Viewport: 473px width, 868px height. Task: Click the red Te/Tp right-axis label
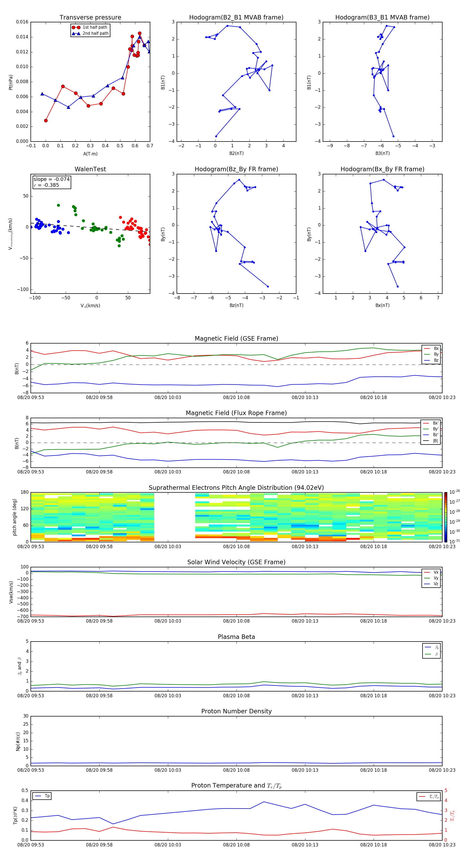(453, 815)
